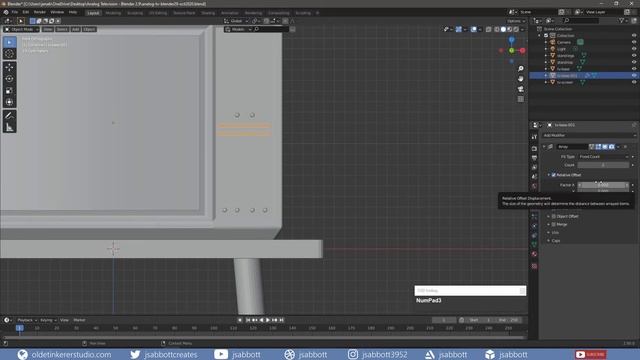640x360 pixels.
Task: Expand the Camera item in outliner
Action: 546,42
